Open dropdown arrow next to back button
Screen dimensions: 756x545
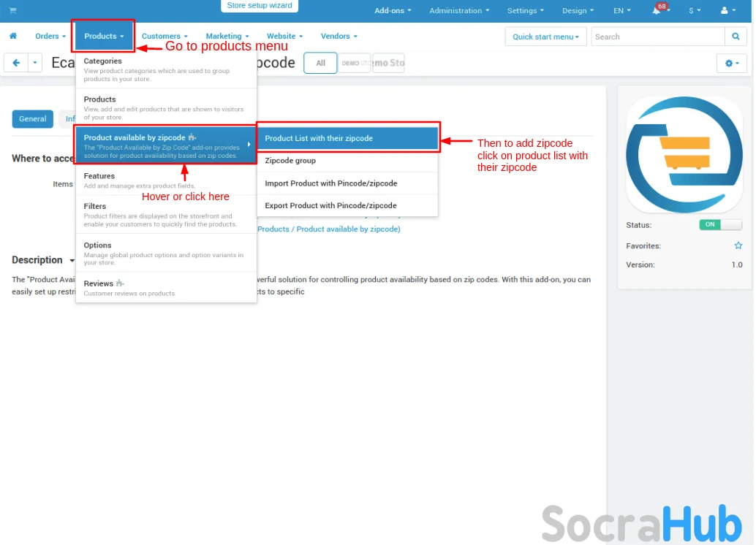coord(34,63)
